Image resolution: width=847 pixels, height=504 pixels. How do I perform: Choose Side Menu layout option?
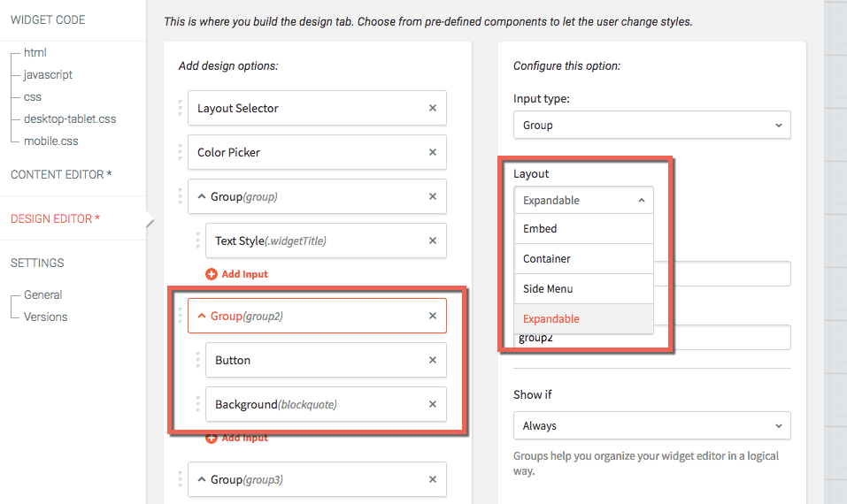583,288
